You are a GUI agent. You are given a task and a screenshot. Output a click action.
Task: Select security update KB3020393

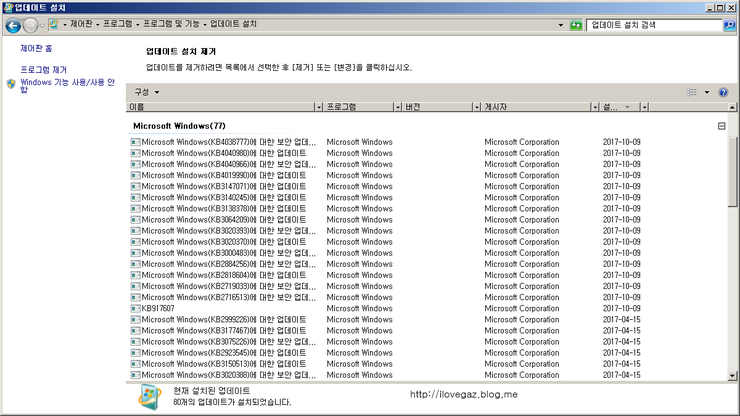point(386,231)
